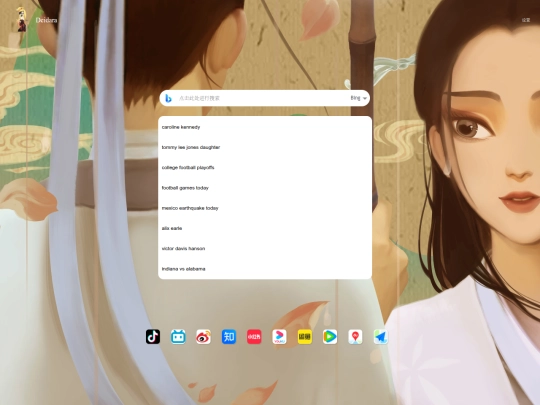The width and height of the screenshot is (540, 405).
Task: Open the Bing search engine dropdown
Action: pyautogui.click(x=359, y=98)
